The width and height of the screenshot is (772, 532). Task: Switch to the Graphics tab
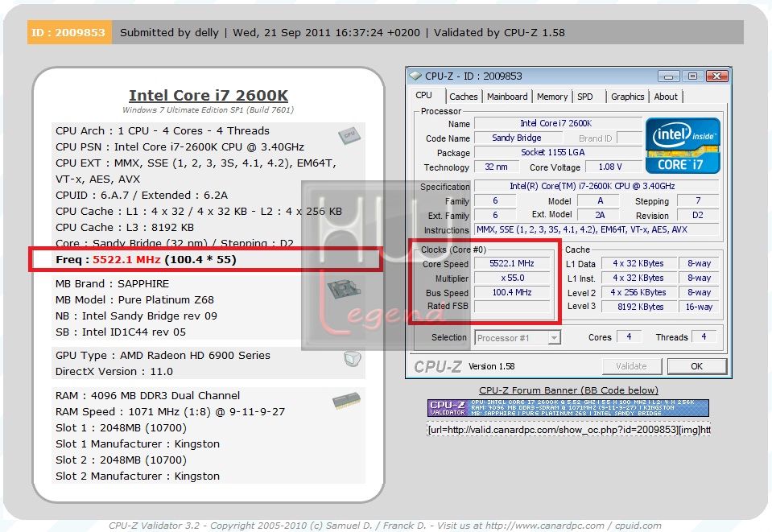(x=627, y=97)
